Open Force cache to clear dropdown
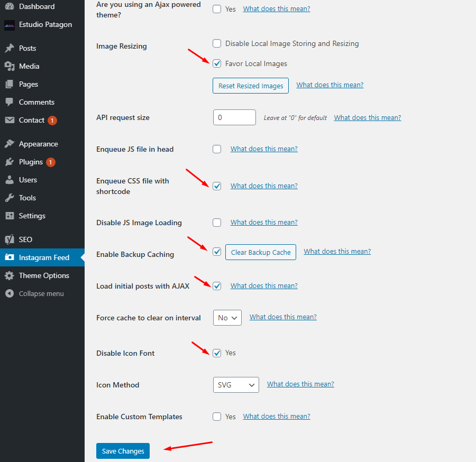This screenshot has width=476, height=462. coord(227,318)
